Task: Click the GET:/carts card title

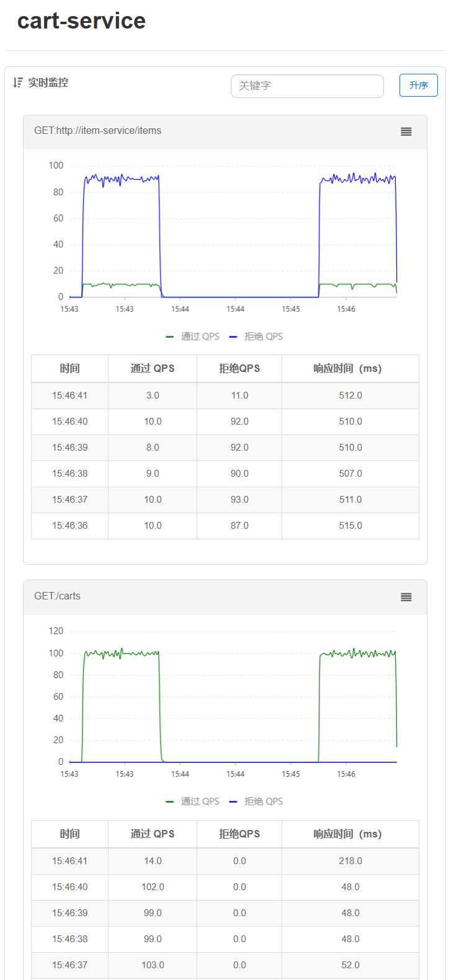Action: tap(57, 596)
